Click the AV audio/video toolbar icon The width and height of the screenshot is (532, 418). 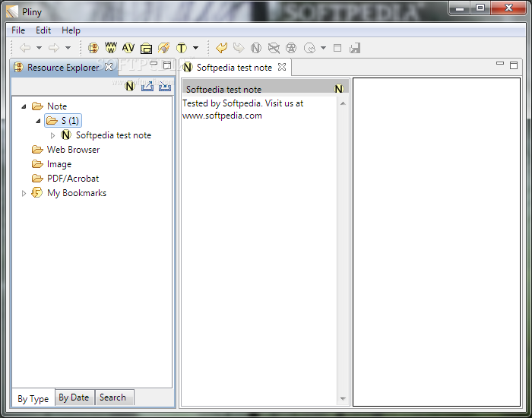point(128,48)
